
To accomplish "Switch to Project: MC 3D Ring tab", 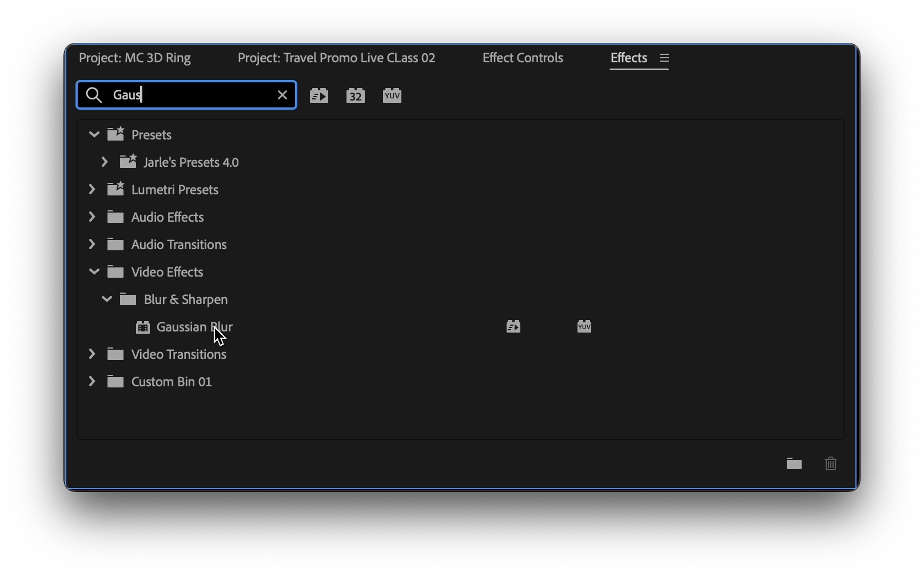I will click(135, 58).
